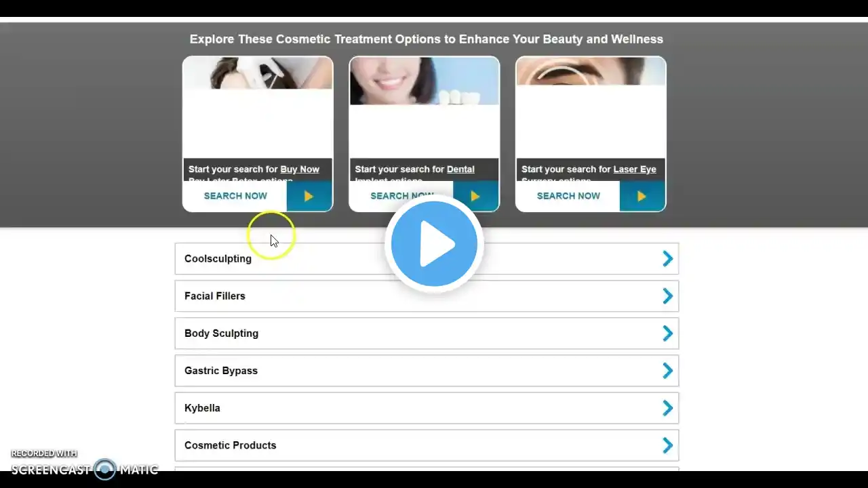
Task: Click SEARCH NOW on the Buy Now Botox card
Action: [235, 196]
